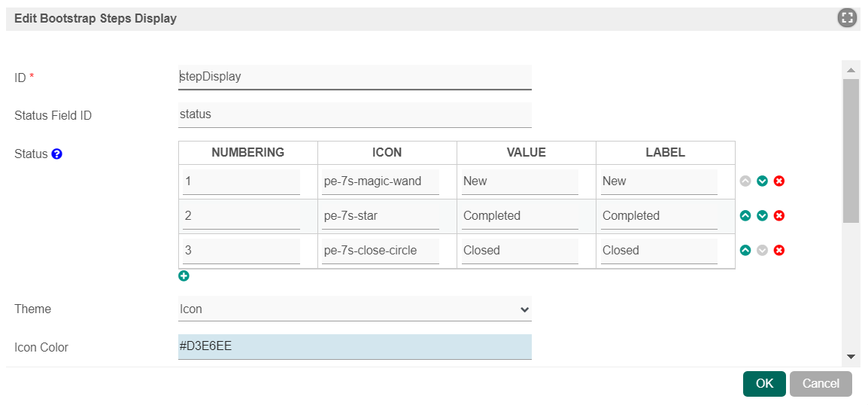
Task: Delete the Completed status row
Action: tap(779, 216)
